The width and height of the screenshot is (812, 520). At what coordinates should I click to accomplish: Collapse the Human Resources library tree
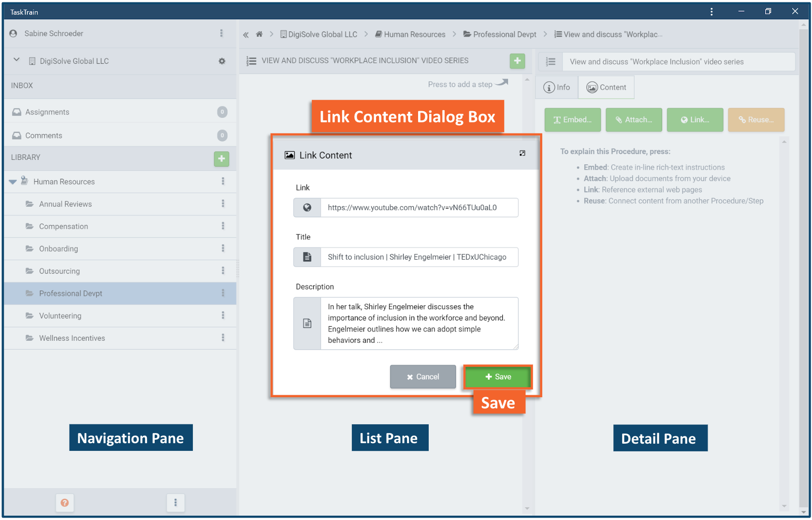pyautogui.click(x=13, y=182)
